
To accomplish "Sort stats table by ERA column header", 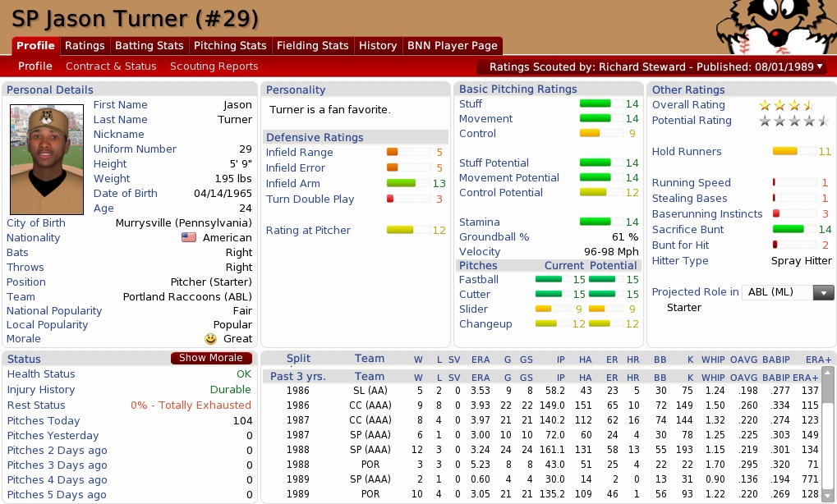I will coord(481,359).
